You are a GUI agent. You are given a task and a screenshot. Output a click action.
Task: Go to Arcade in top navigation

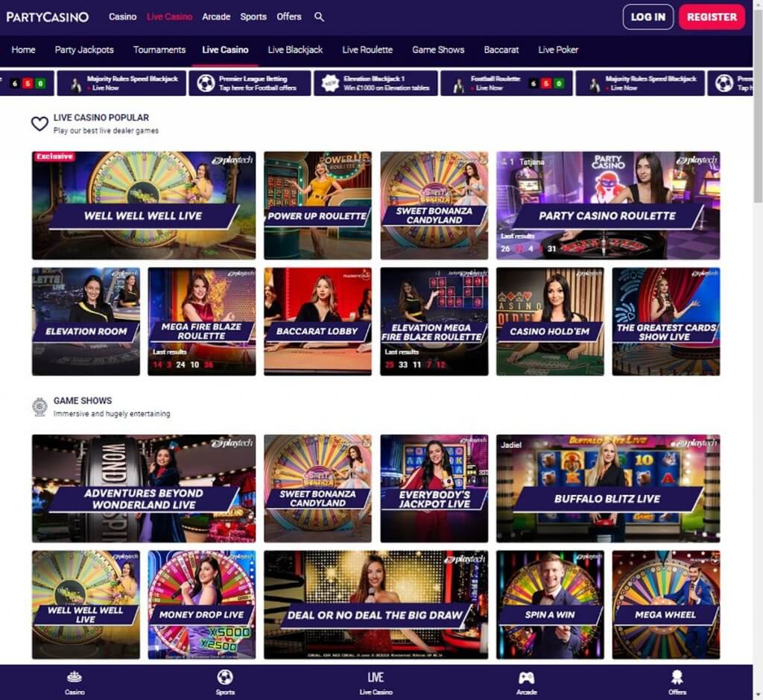pyautogui.click(x=216, y=16)
